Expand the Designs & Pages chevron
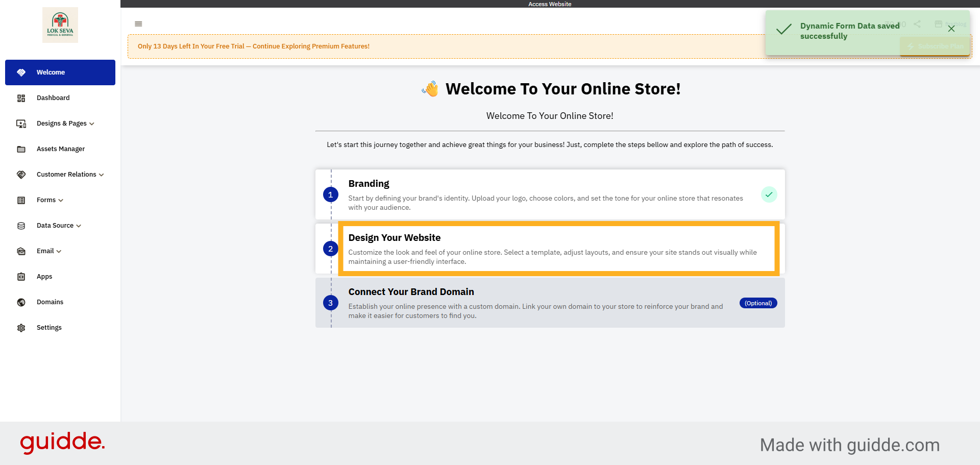The height and width of the screenshot is (465, 980). pos(92,124)
